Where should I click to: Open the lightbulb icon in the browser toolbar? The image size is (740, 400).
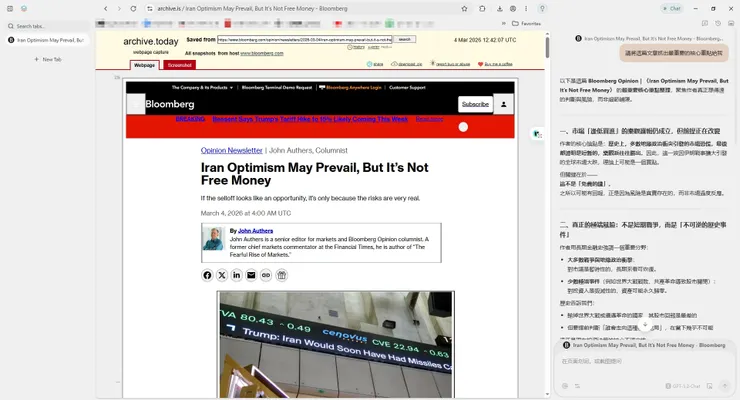point(542,8)
